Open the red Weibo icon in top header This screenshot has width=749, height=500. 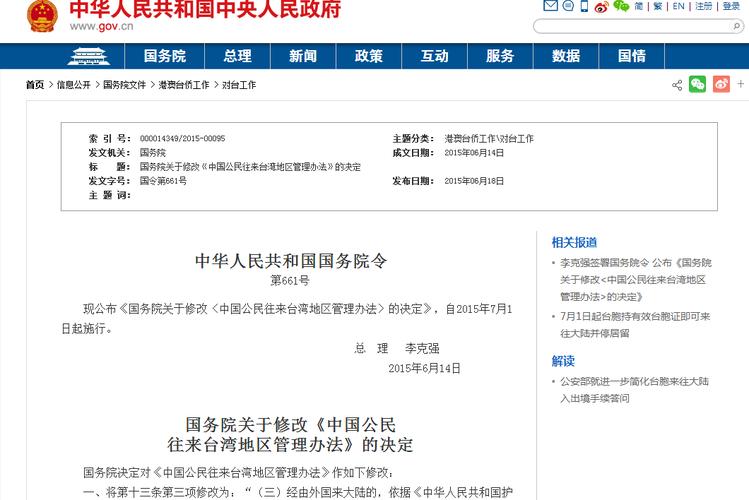click(x=601, y=6)
